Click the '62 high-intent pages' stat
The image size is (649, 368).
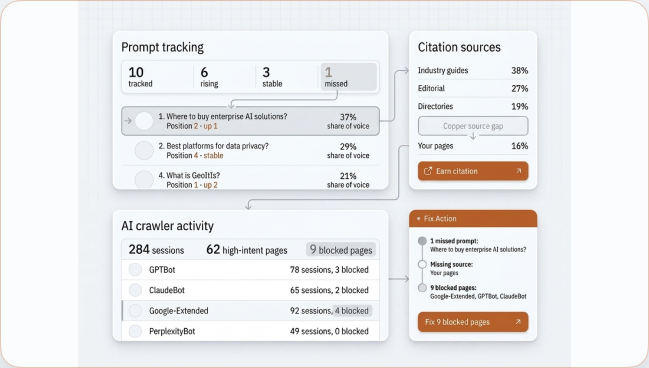pos(247,250)
